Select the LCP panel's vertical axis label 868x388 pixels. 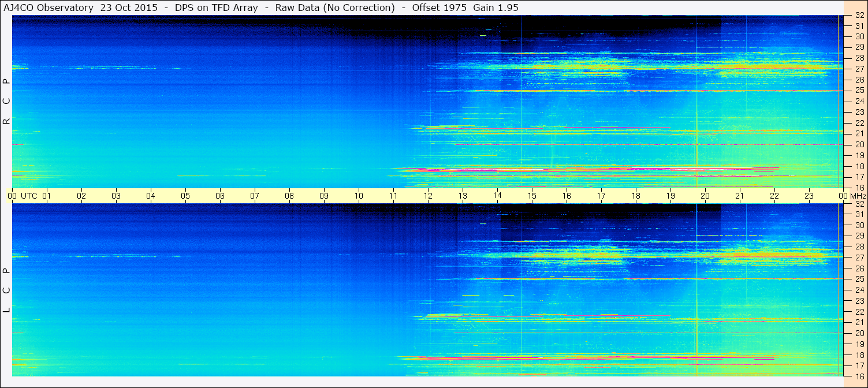[6, 290]
